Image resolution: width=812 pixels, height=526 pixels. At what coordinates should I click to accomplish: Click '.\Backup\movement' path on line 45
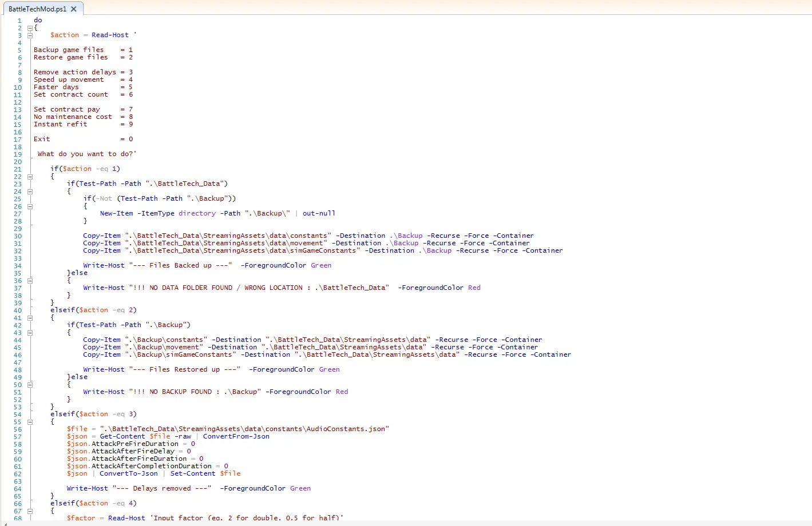pyautogui.click(x=164, y=347)
